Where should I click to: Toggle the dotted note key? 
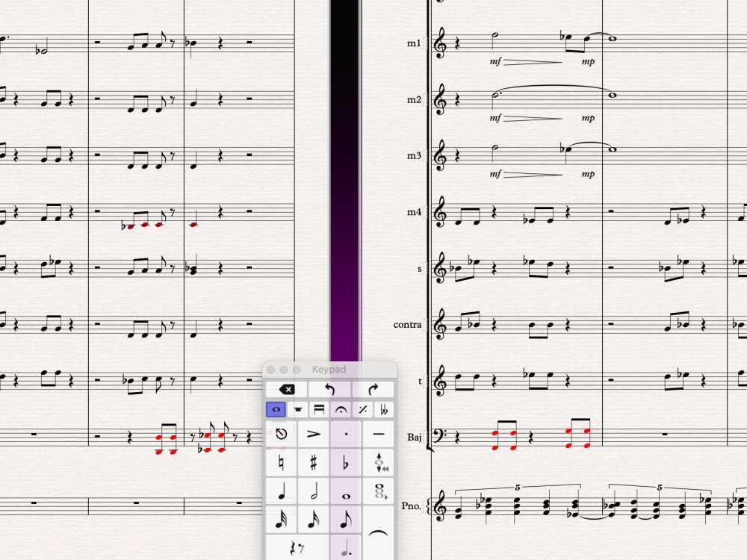coord(346,547)
